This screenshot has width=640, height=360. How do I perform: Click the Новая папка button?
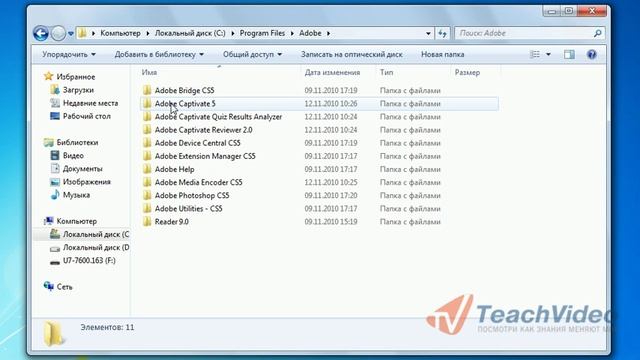pyautogui.click(x=442, y=54)
